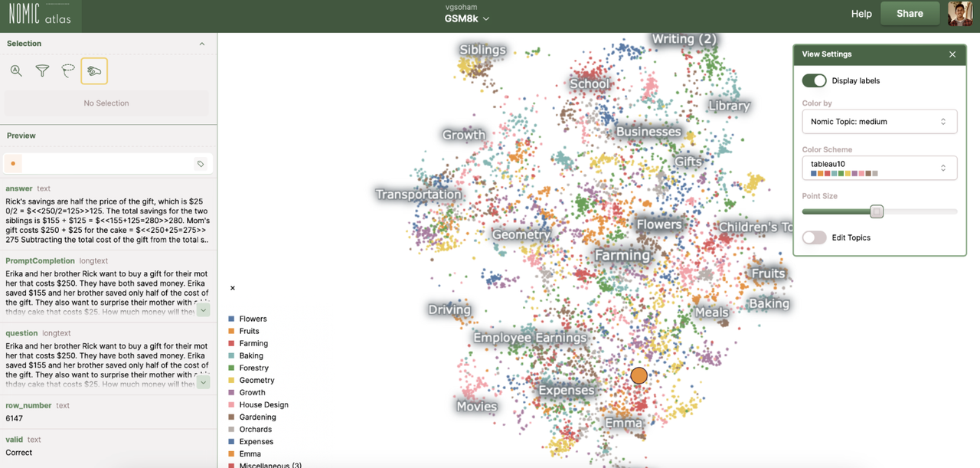Image resolution: width=980 pixels, height=468 pixels.
Task: Click the School map label
Action: coord(590,84)
